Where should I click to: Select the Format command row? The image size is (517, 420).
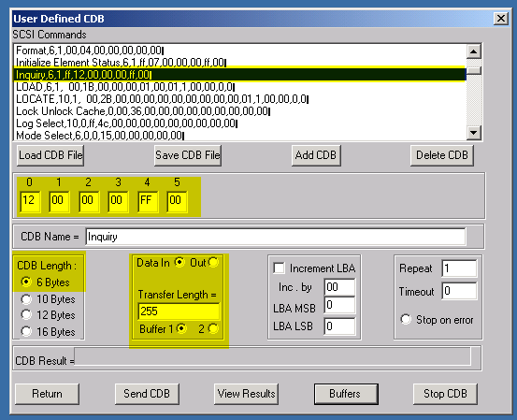coord(239,51)
